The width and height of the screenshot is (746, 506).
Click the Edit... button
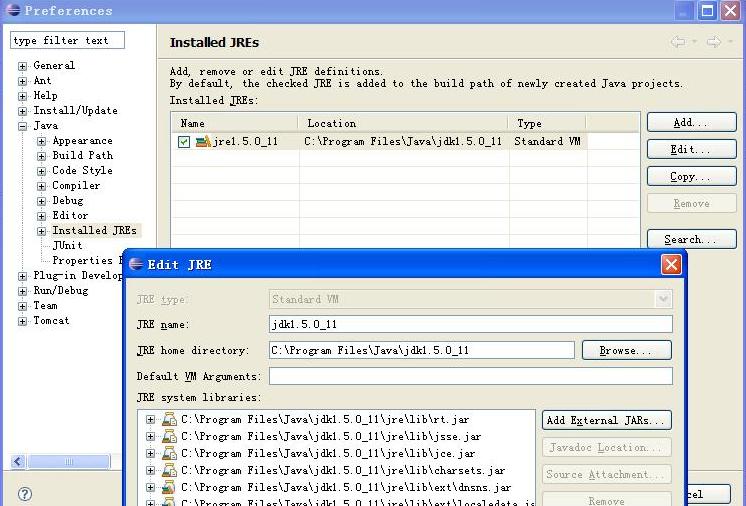click(691, 149)
